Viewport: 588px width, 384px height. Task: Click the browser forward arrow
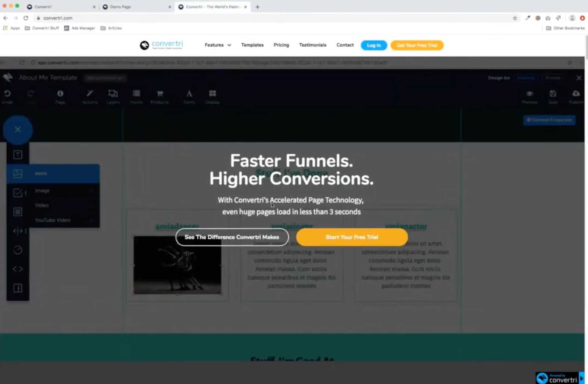pos(15,18)
